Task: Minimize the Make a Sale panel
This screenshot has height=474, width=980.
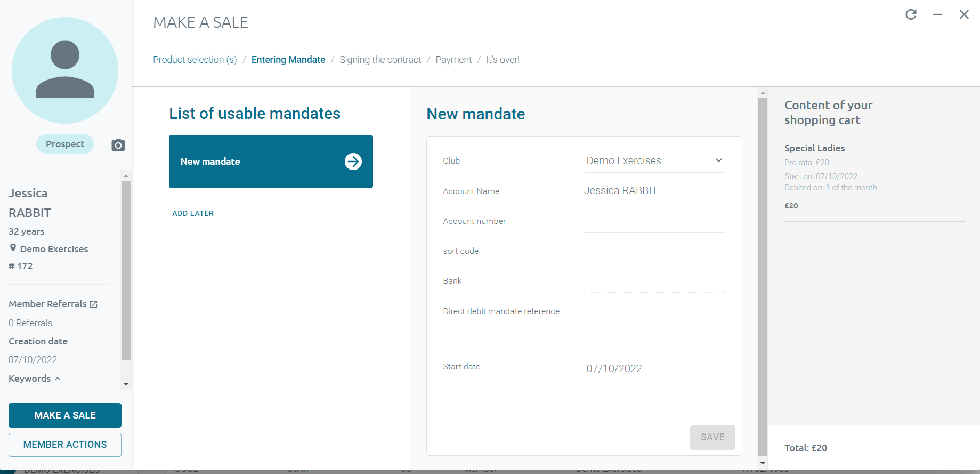Action: pos(937,14)
